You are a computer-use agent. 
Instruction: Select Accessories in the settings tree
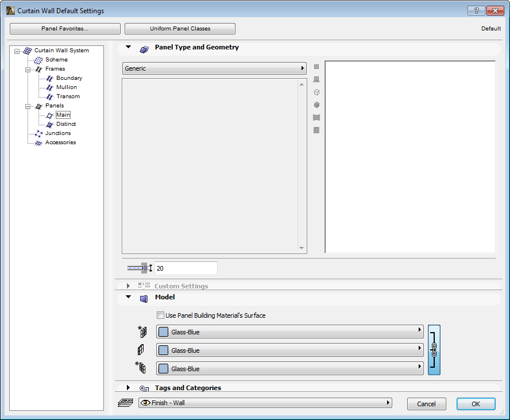60,142
